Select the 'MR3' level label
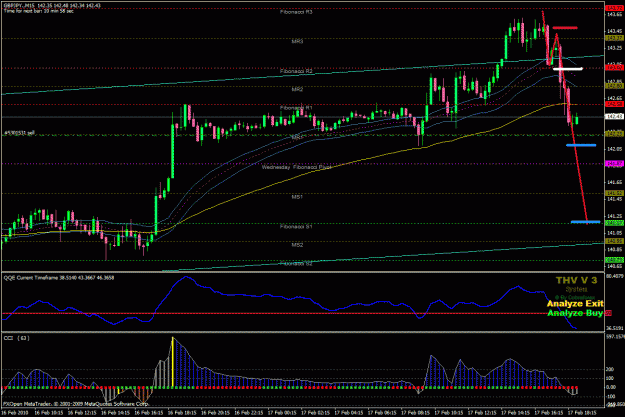This screenshot has width=625, height=417. [x=297, y=41]
